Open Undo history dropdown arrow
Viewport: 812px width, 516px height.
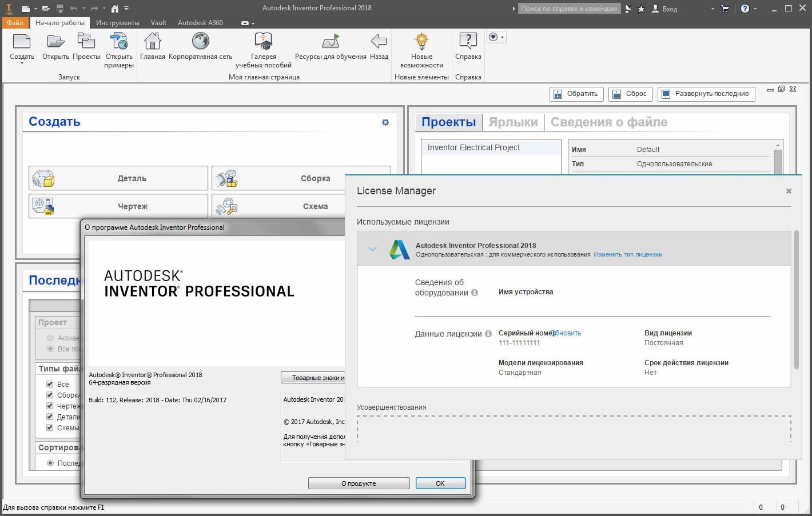tap(83, 9)
